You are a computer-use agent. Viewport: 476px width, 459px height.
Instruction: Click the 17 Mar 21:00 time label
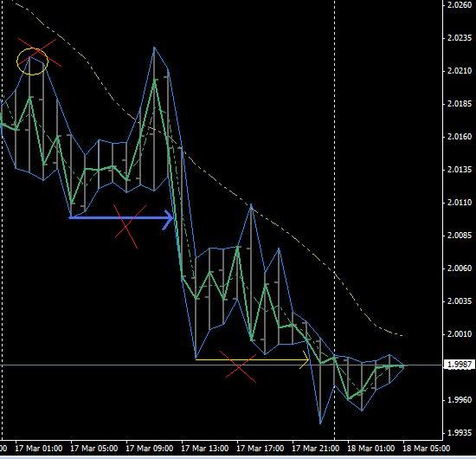[x=316, y=449]
